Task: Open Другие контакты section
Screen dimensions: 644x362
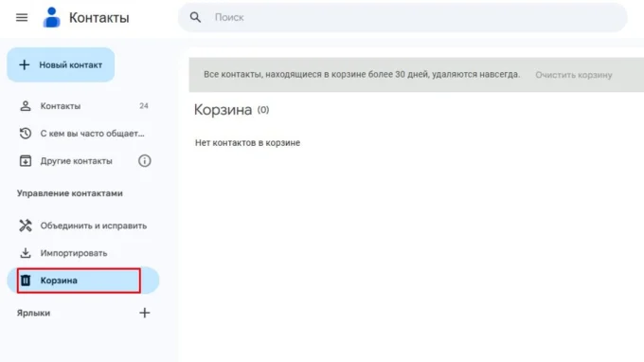Action: click(x=83, y=161)
